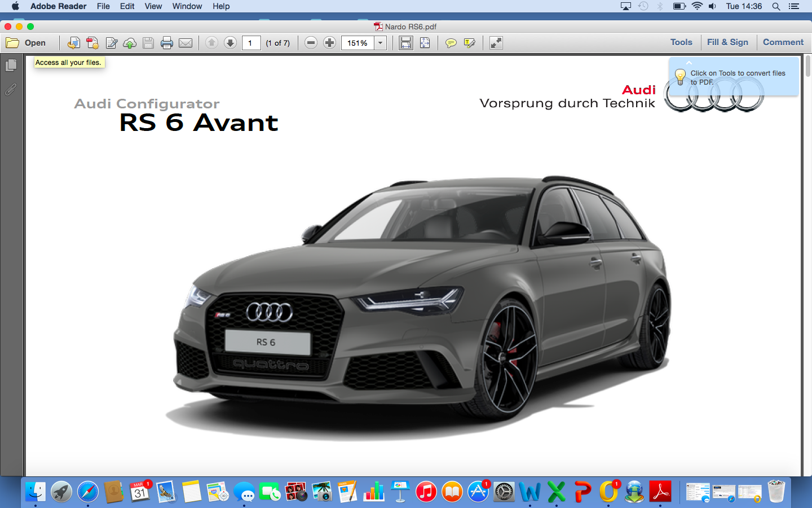Open the zoom level dropdown arrow

point(381,43)
